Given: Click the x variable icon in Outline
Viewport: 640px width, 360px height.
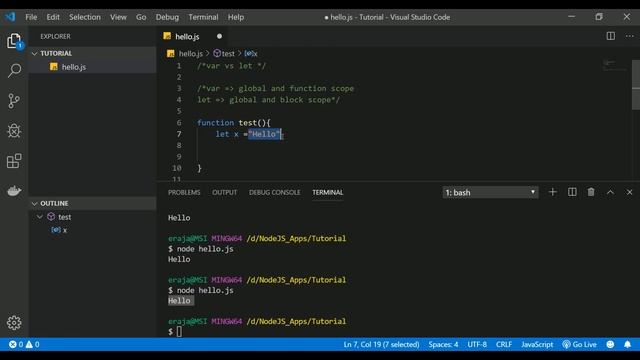Looking at the screenshot, I should [56, 230].
